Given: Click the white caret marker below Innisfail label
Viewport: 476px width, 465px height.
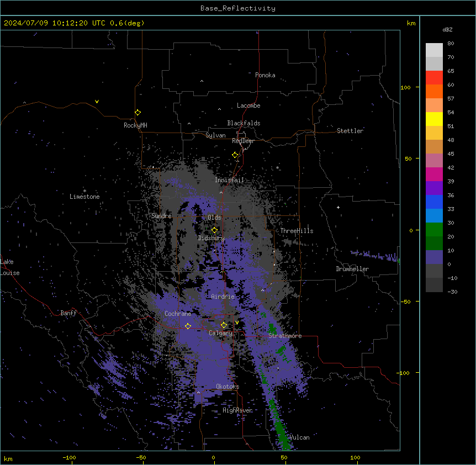Looking at the screenshot, I should pos(221,192).
